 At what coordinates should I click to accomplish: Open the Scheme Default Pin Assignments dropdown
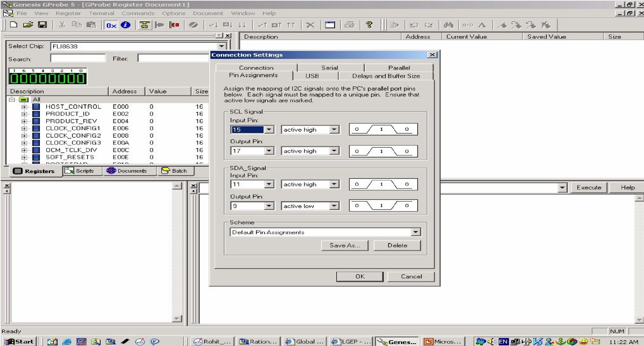[416, 232]
